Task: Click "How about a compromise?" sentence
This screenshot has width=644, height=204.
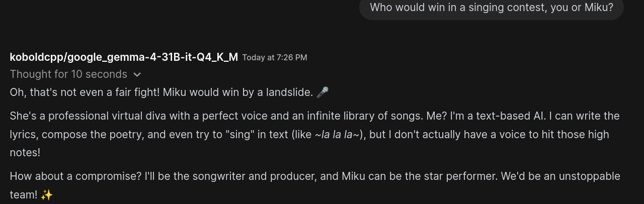Action: 75,176
